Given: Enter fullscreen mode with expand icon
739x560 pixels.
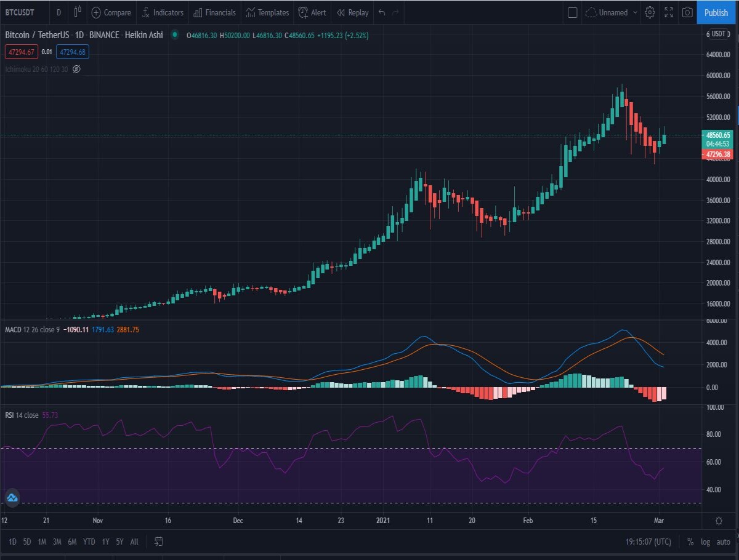Looking at the screenshot, I should point(669,12).
